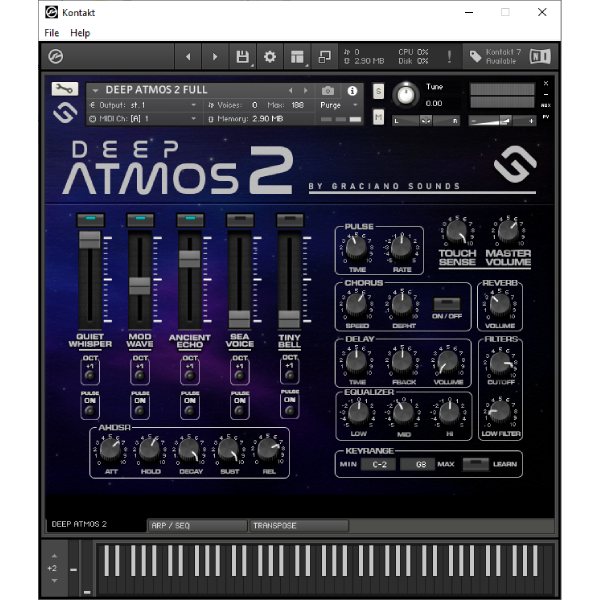Minimize the instrument header with minus icon
Viewport: 600px width, 600px height.
tap(546, 94)
